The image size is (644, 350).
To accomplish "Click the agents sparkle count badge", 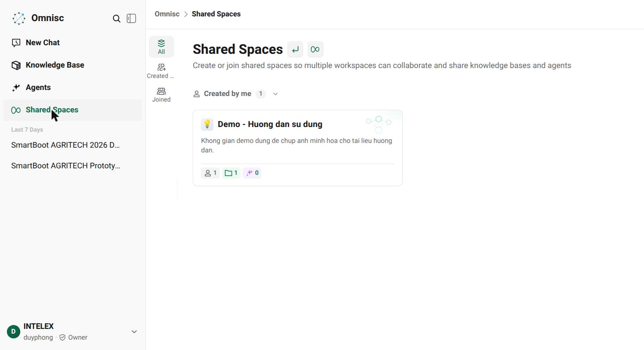I will click(252, 173).
